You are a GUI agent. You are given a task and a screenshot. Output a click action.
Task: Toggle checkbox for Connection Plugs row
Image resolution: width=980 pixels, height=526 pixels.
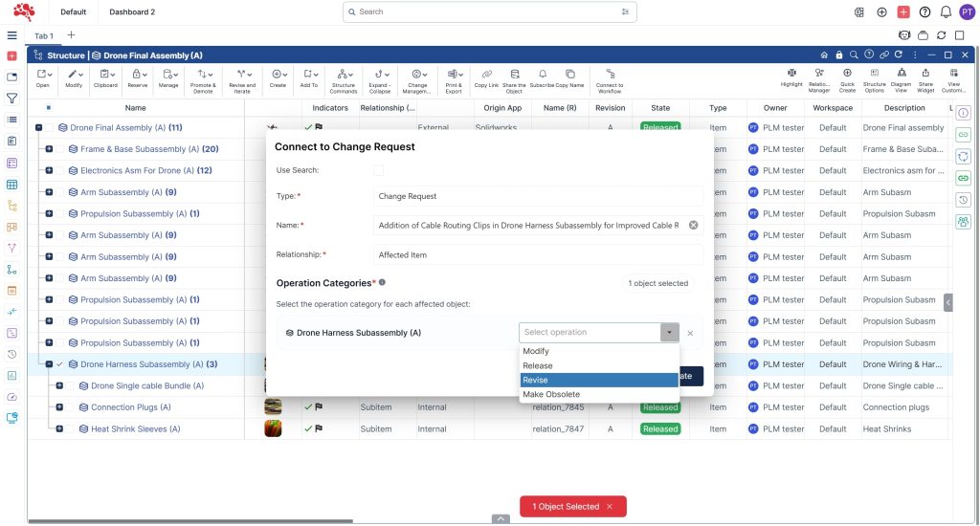[70, 407]
